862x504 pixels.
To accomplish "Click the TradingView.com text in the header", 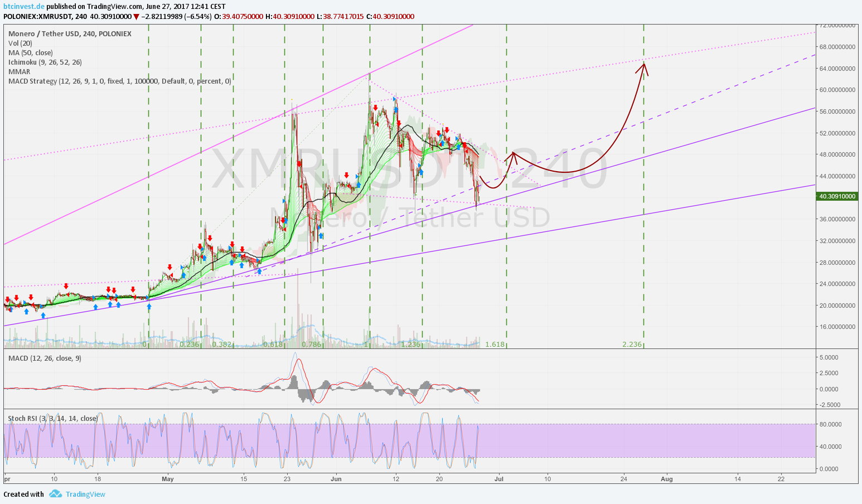I will point(114,7).
